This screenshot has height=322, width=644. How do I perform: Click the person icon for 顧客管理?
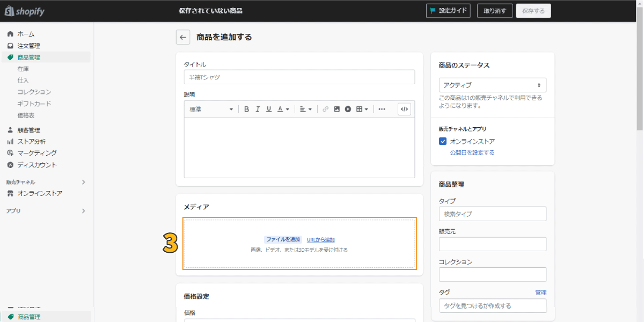coord(10,130)
